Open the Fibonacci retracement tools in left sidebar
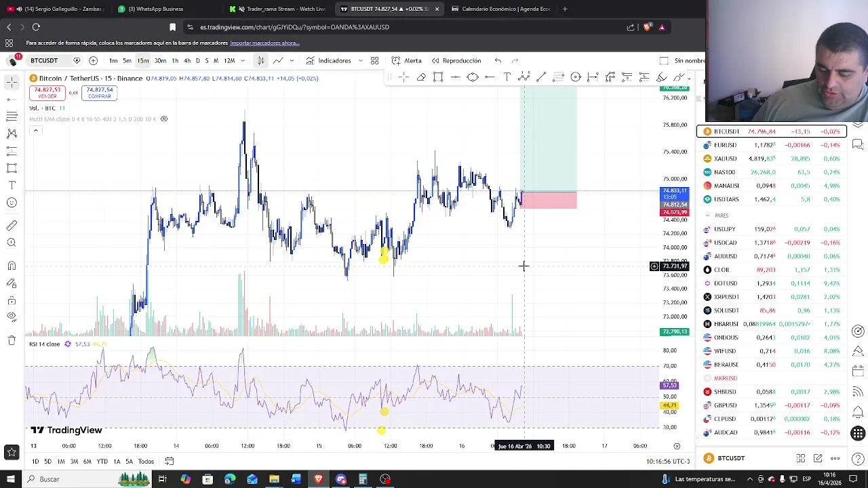The width and height of the screenshot is (868, 488). point(12,117)
